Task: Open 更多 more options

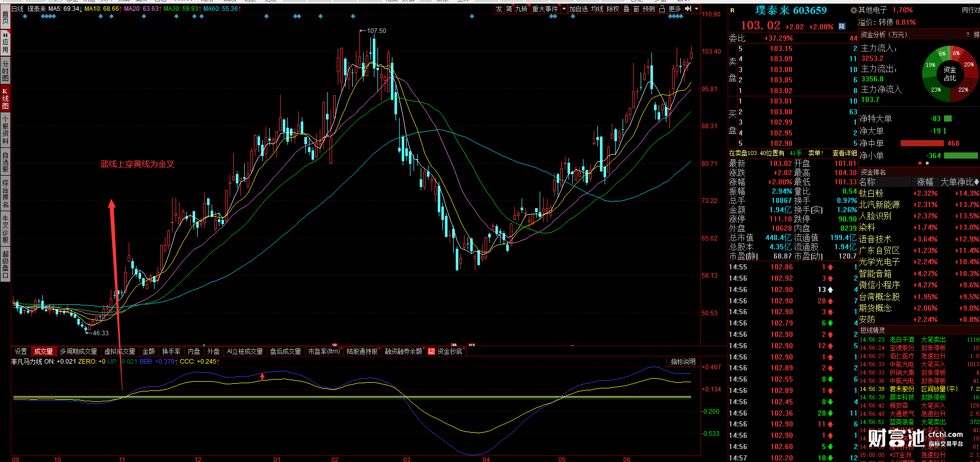Action: 675,9
